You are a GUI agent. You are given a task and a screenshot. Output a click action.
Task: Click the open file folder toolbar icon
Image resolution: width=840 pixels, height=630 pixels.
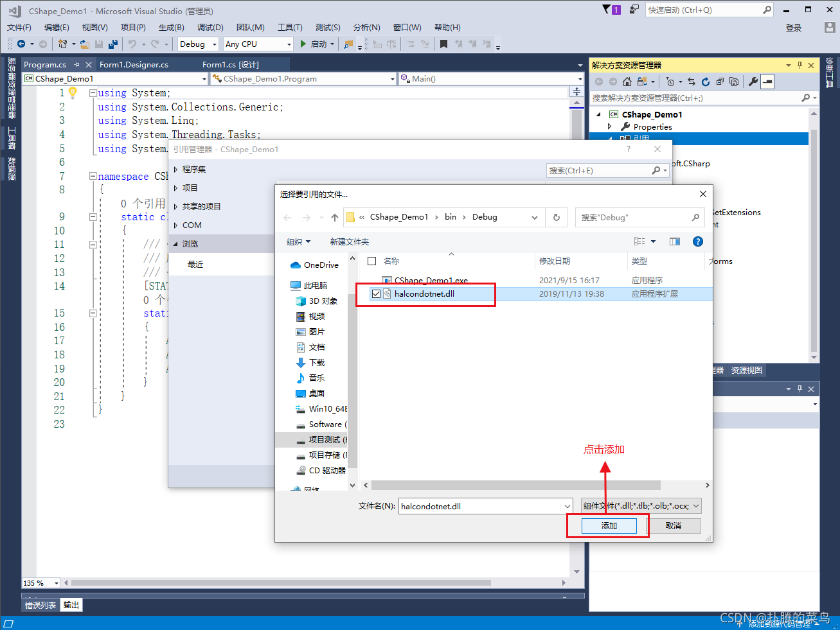pyautogui.click(x=85, y=44)
